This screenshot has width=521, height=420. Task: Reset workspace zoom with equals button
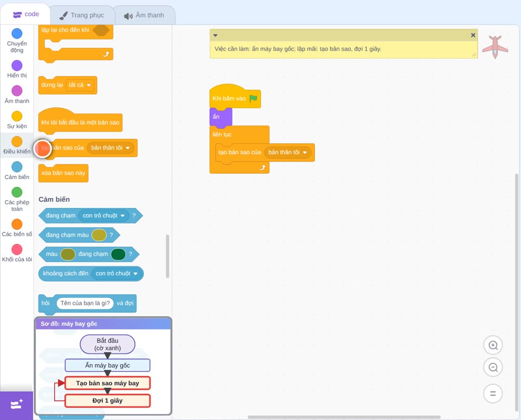pos(493,393)
